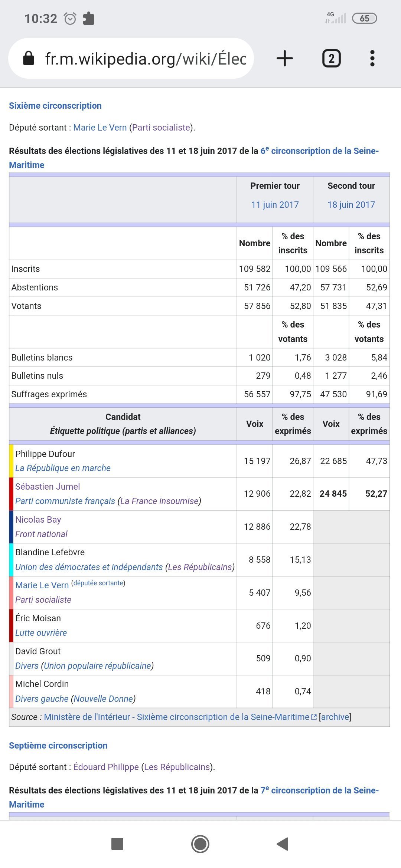
Task: Open the Marie Le Vern député sortant link
Action: [100, 128]
